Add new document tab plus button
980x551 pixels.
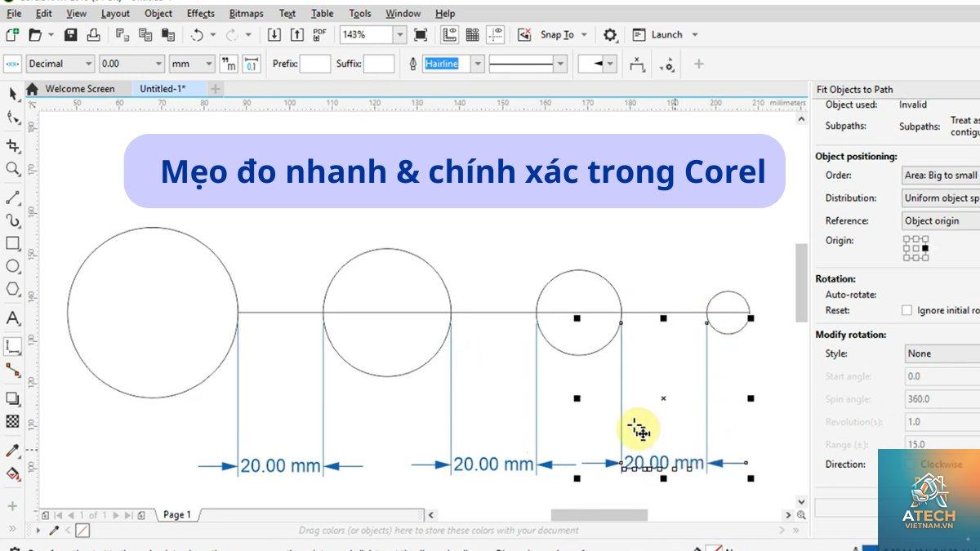coord(216,88)
